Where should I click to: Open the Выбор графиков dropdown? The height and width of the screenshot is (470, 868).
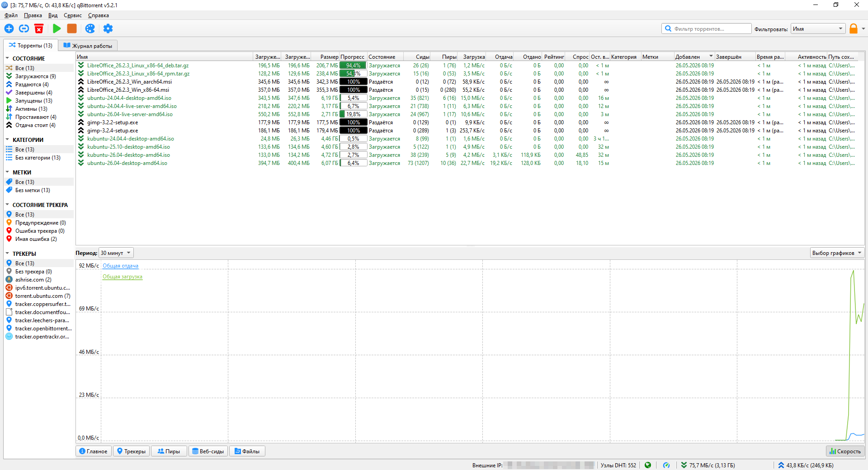[x=837, y=253]
